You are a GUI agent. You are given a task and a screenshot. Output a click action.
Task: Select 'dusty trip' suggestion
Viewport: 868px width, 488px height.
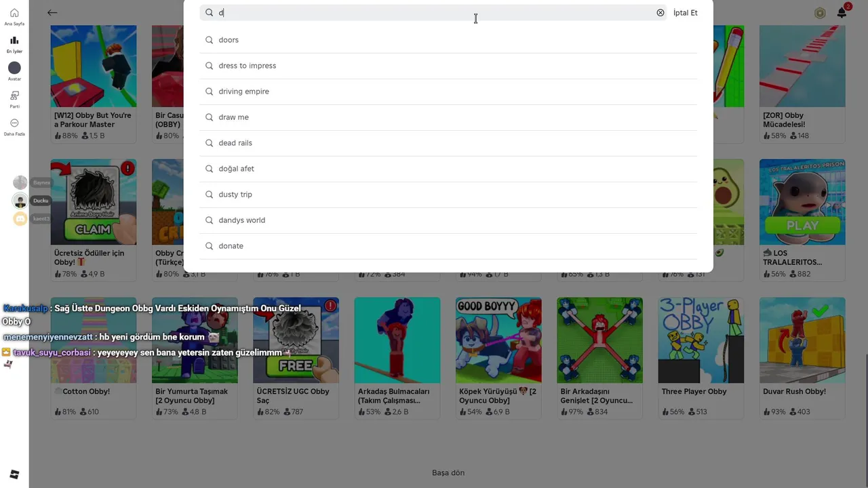click(x=448, y=195)
